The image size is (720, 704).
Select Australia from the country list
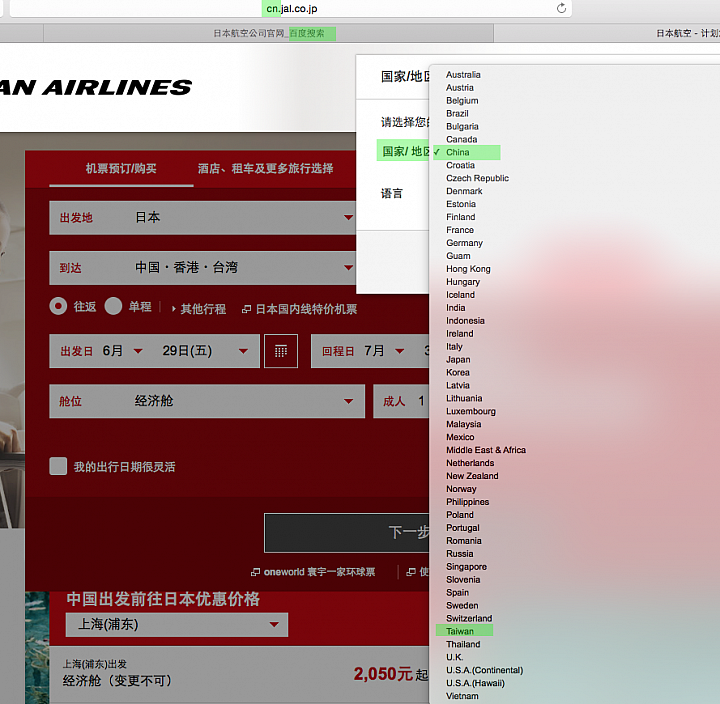[463, 74]
